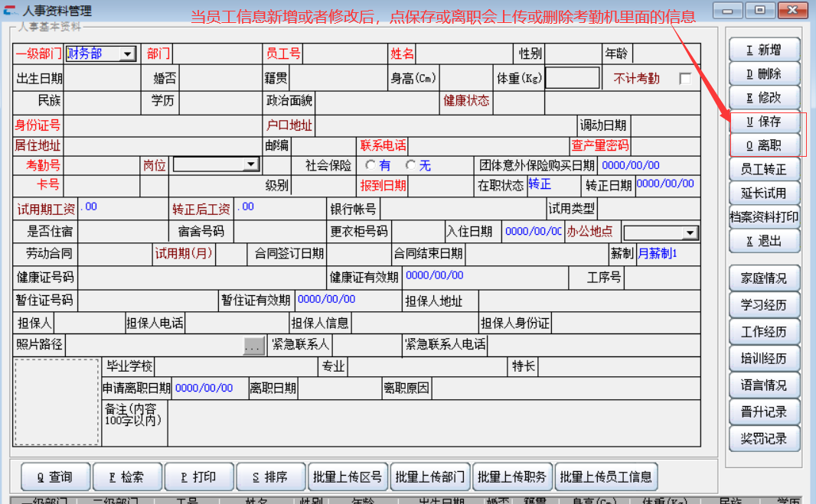The image size is (816, 504).
Task: Focus the 联系电话 input field
Action: [488, 145]
